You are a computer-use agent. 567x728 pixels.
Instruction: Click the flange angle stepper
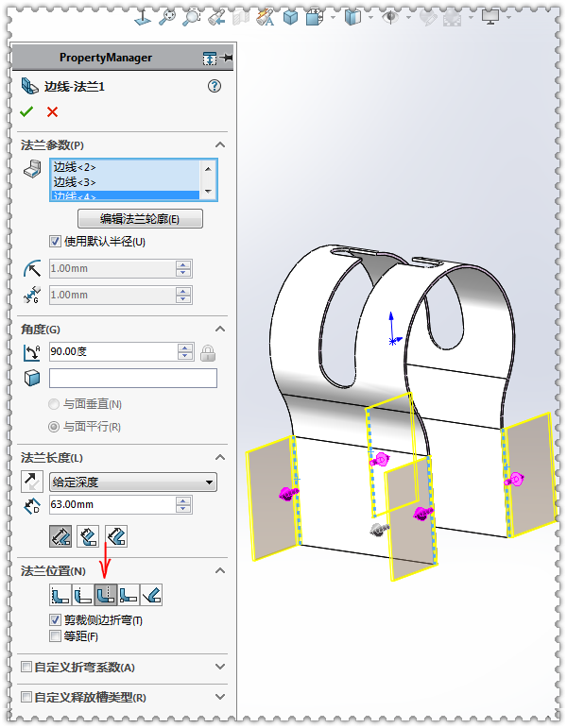(185, 351)
